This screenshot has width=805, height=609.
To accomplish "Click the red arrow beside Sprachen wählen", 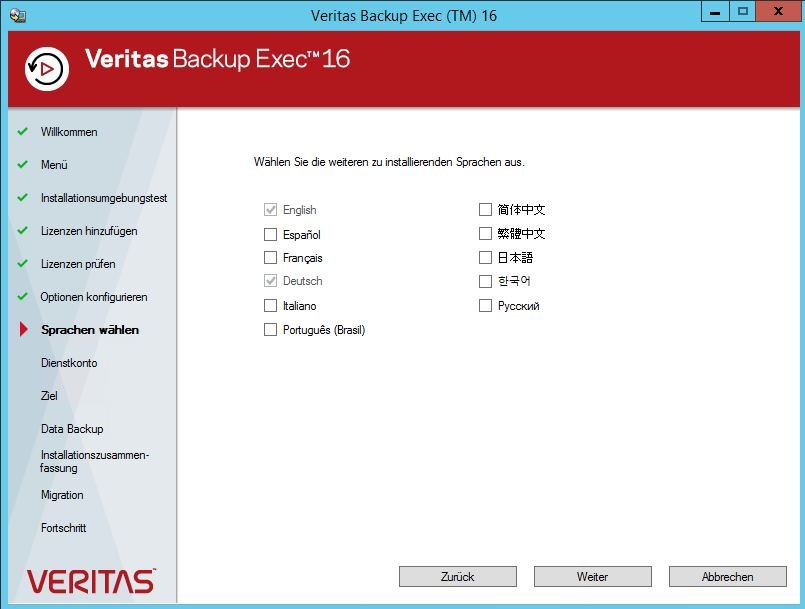I will [x=23, y=329].
